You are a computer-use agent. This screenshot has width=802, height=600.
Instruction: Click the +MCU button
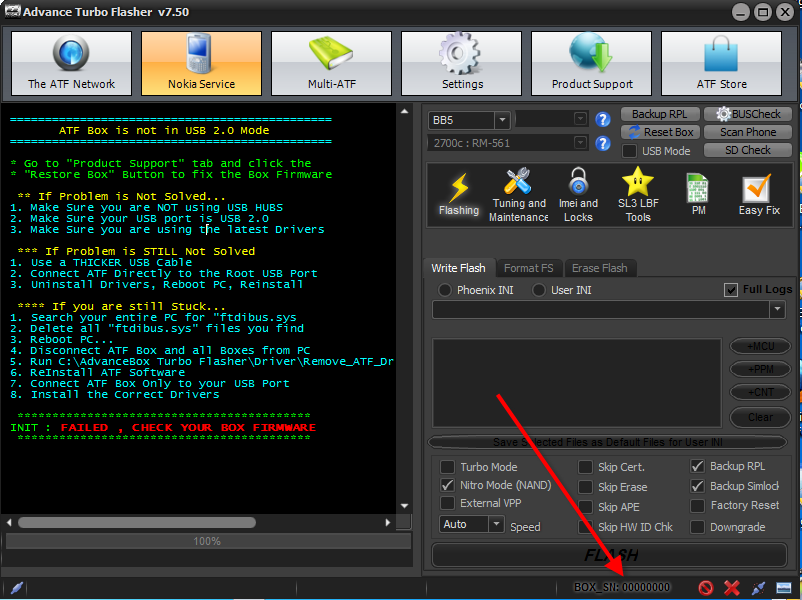[761, 346]
